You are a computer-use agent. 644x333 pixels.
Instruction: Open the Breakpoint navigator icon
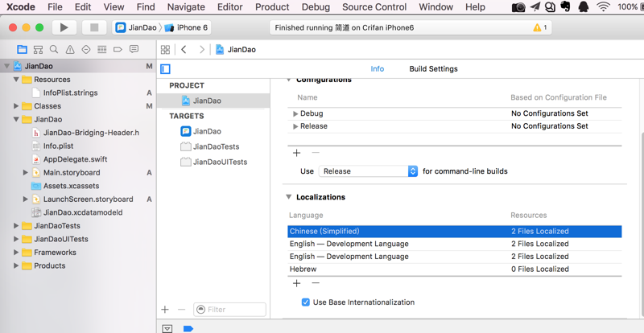[118, 50]
